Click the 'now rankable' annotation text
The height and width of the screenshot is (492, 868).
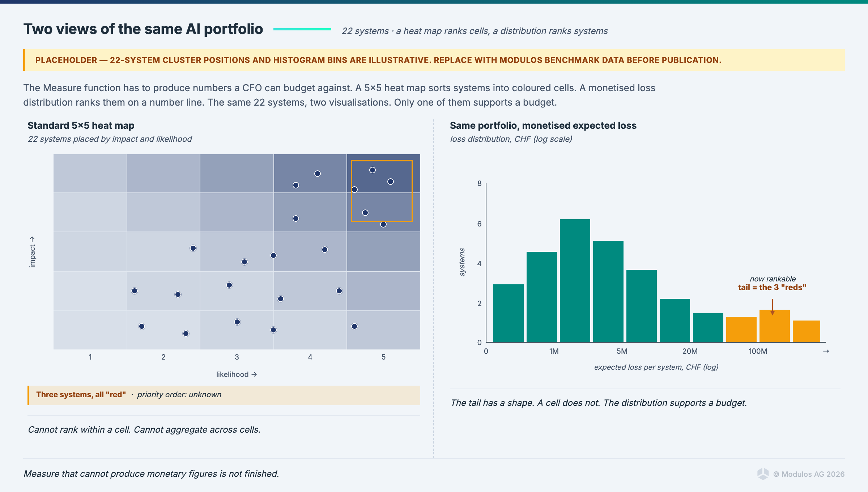773,279
